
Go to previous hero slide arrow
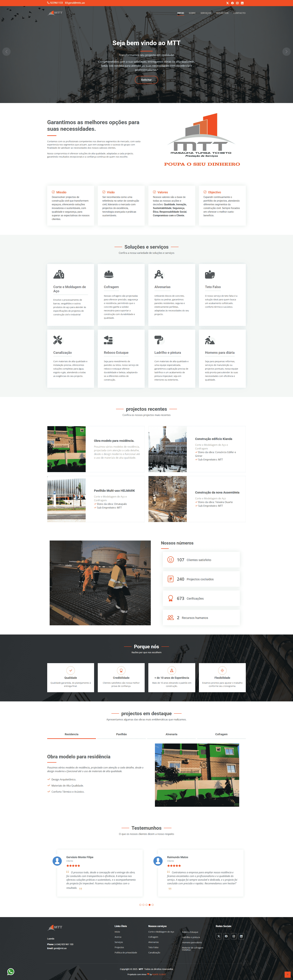tap(6, 51)
